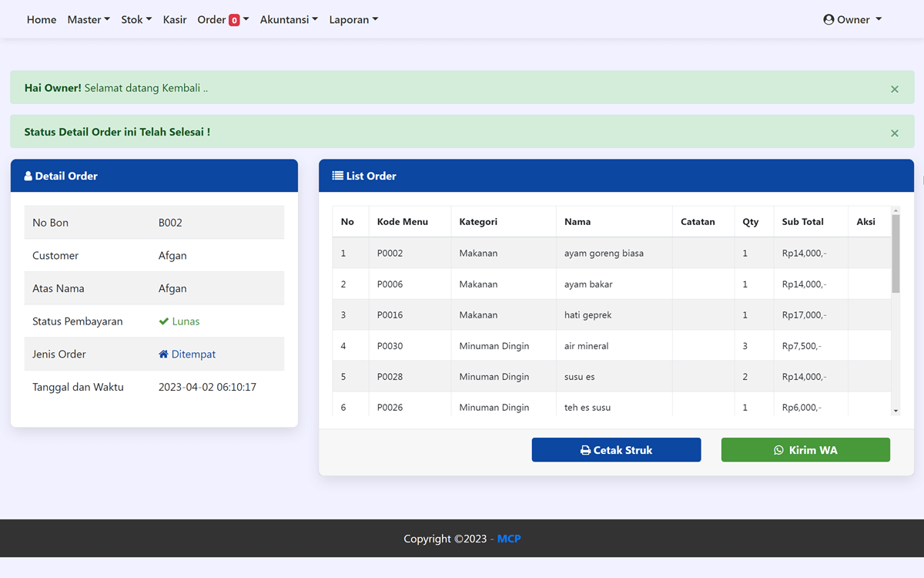Click the list icon beside List Order
Screen dimensions: 924x578
pos(337,176)
